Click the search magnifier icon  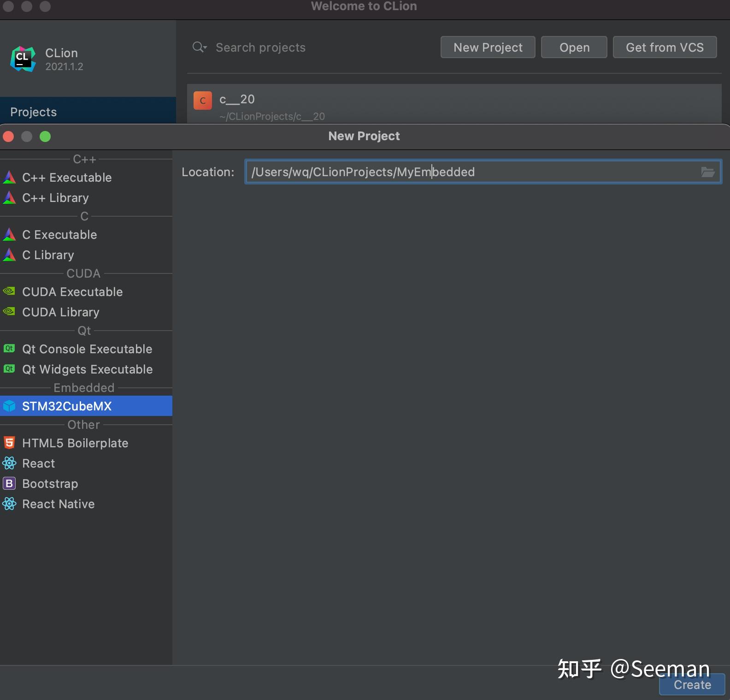click(199, 47)
